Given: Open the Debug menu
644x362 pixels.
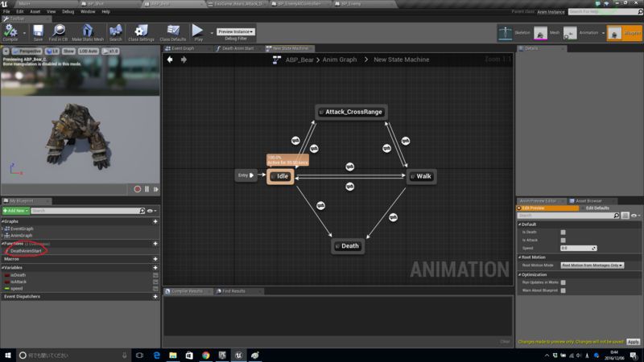Looking at the screenshot, I should click(68, 11).
